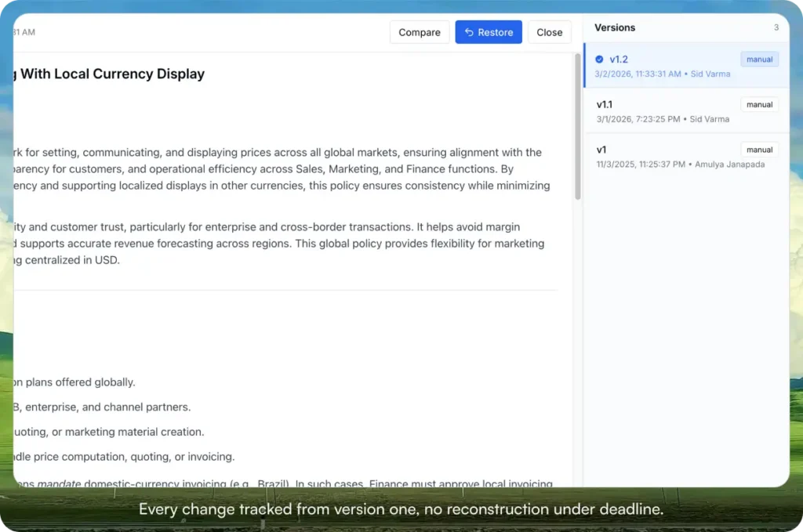Click the manual tag on v1

coord(759,150)
